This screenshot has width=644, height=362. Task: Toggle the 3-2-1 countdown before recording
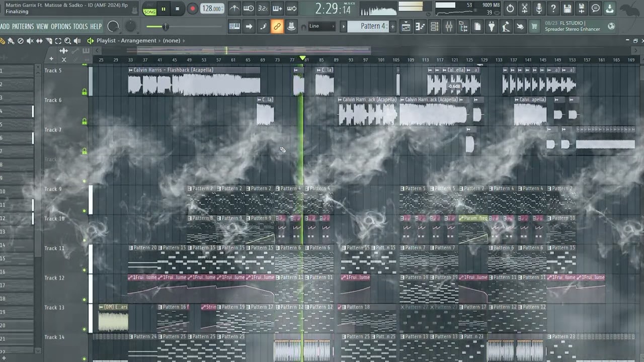point(263,9)
